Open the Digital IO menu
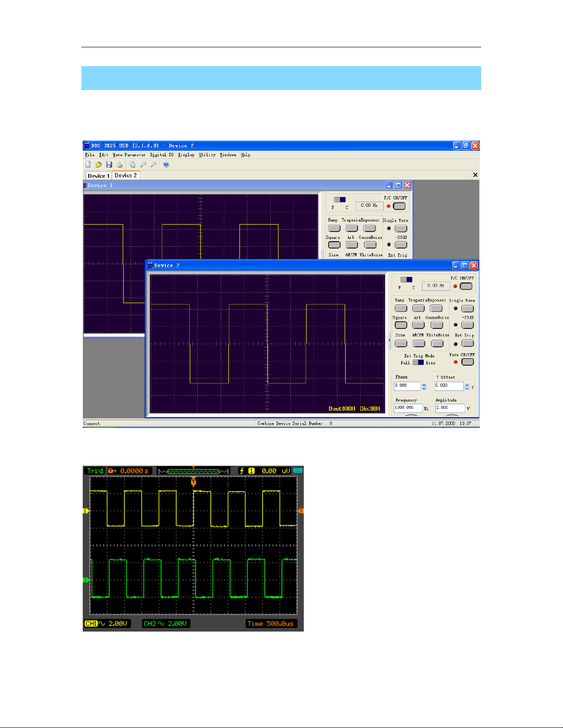The height and width of the screenshot is (728, 563). click(x=162, y=155)
